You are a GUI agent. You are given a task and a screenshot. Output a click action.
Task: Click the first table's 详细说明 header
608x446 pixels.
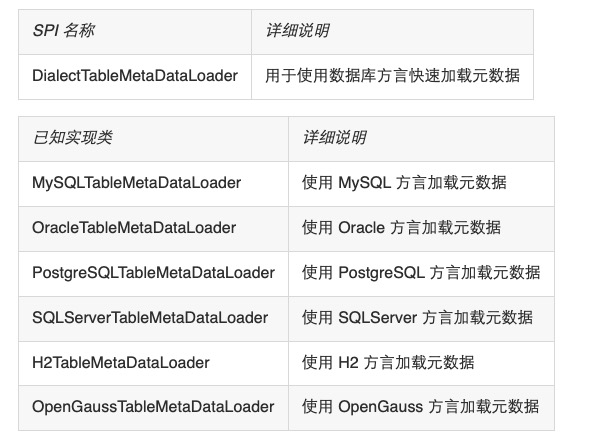point(297,31)
